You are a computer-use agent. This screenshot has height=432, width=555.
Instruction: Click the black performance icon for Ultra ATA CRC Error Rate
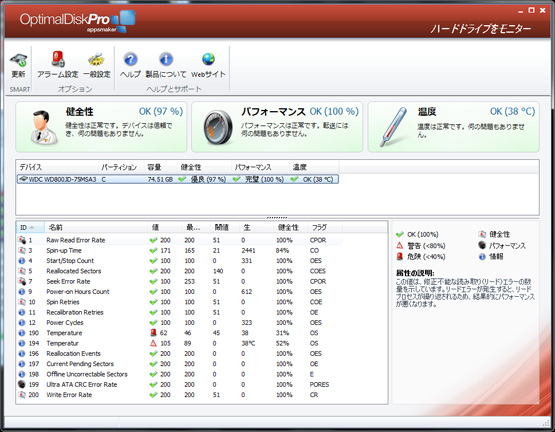pos(22,384)
